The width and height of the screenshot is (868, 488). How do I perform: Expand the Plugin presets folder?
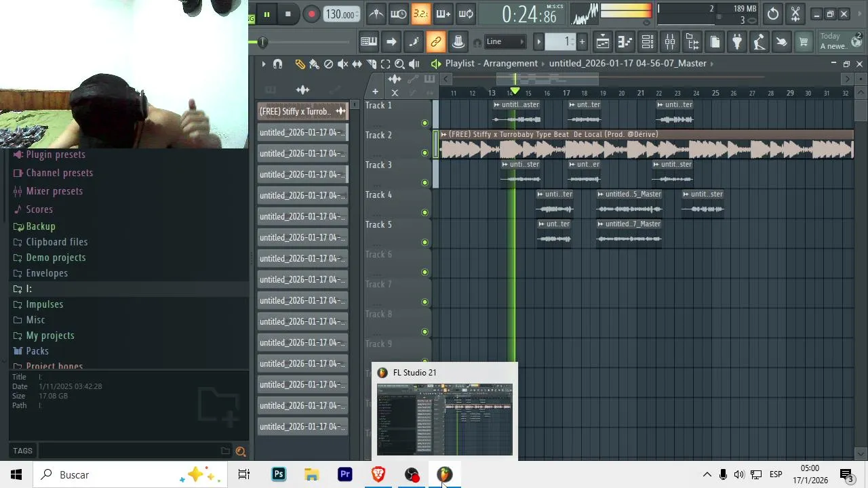tap(56, 155)
